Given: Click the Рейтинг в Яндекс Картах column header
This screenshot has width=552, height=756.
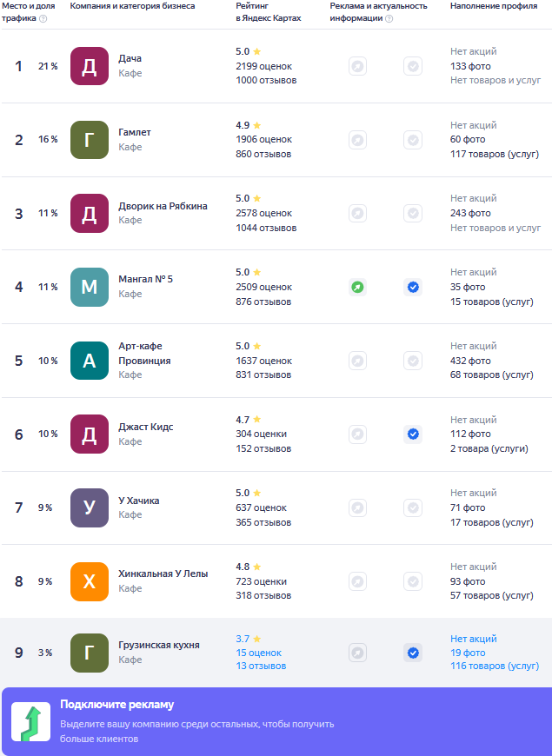Looking at the screenshot, I should [269, 12].
